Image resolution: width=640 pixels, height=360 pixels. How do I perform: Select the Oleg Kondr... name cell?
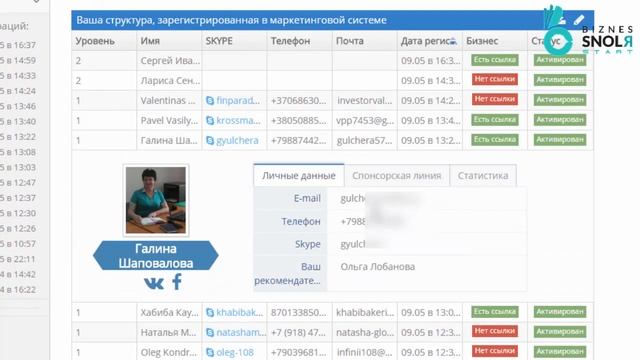[169, 352]
